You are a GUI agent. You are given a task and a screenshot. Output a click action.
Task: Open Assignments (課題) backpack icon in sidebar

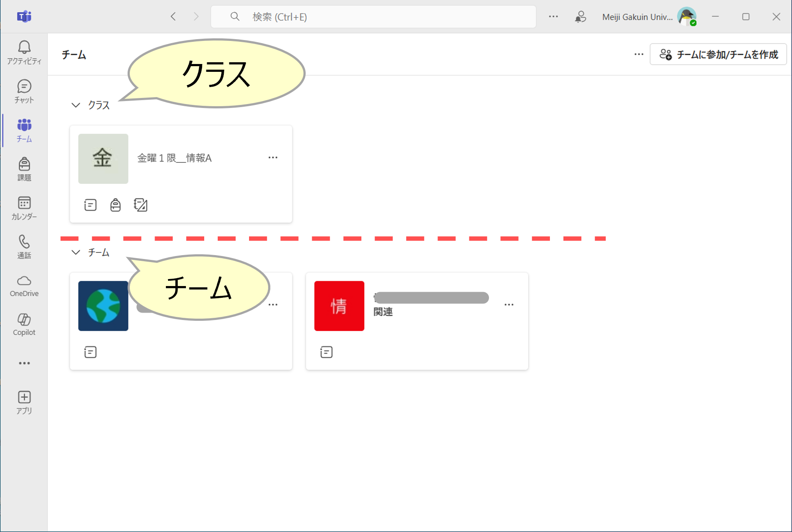(x=24, y=169)
